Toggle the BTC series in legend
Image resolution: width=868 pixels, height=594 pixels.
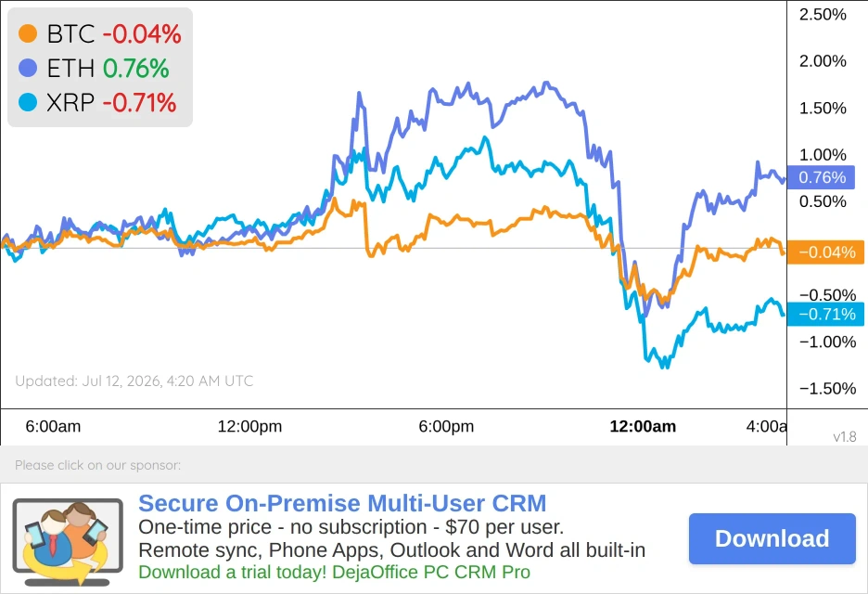tap(70, 33)
